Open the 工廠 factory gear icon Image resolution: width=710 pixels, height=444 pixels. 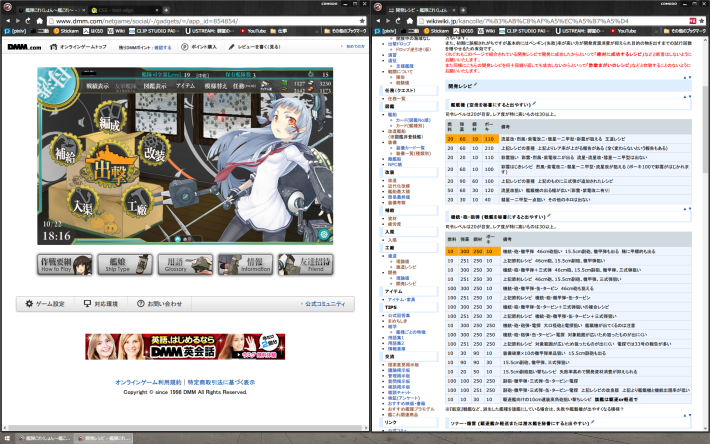139,203
